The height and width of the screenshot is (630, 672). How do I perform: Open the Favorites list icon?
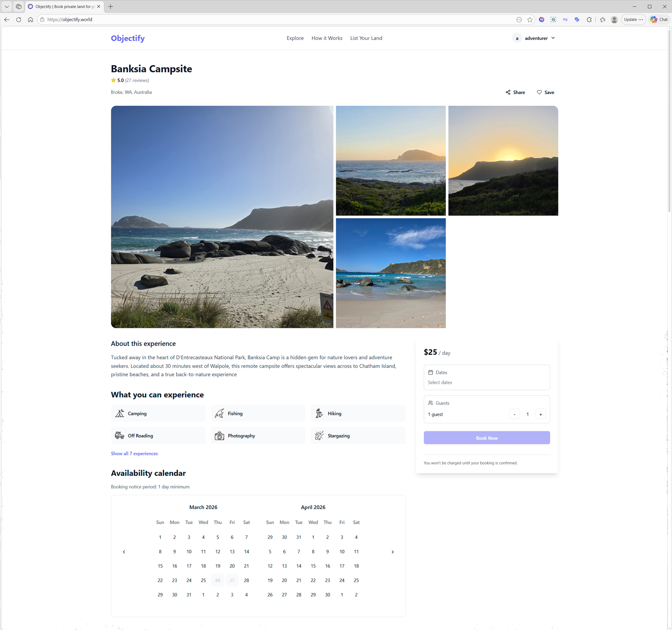tap(603, 20)
